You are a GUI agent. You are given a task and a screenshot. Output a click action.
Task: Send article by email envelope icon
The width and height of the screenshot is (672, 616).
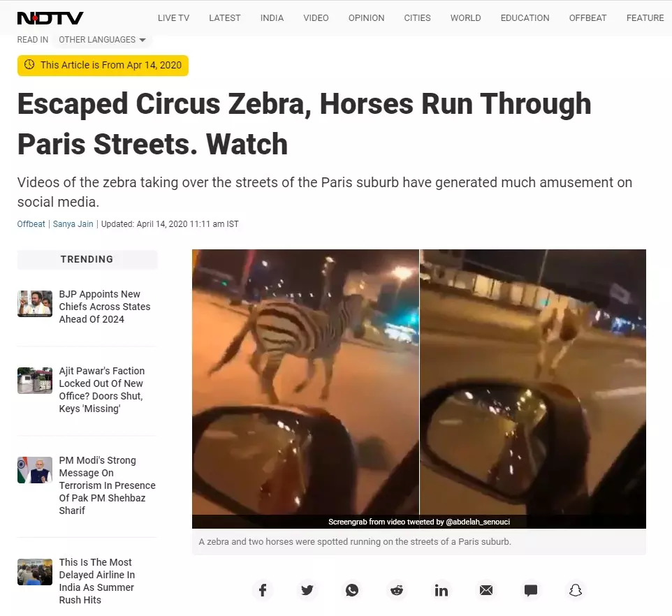coord(486,590)
